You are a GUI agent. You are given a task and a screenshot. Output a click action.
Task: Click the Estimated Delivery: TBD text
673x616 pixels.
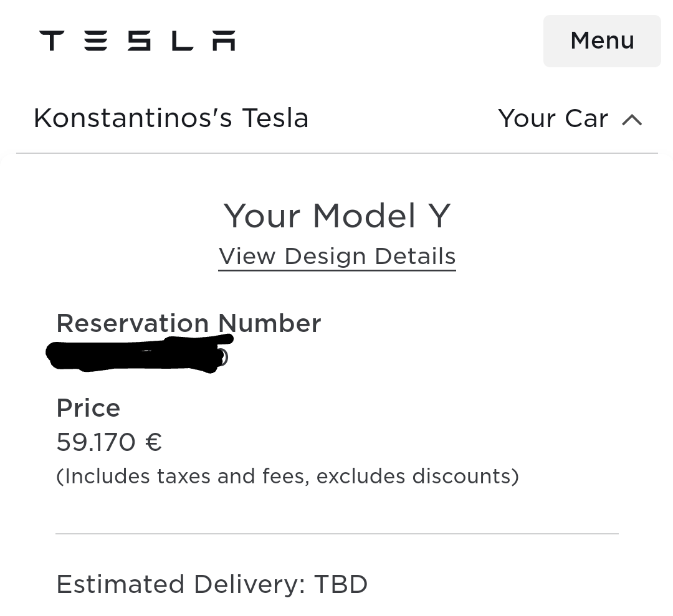click(212, 585)
